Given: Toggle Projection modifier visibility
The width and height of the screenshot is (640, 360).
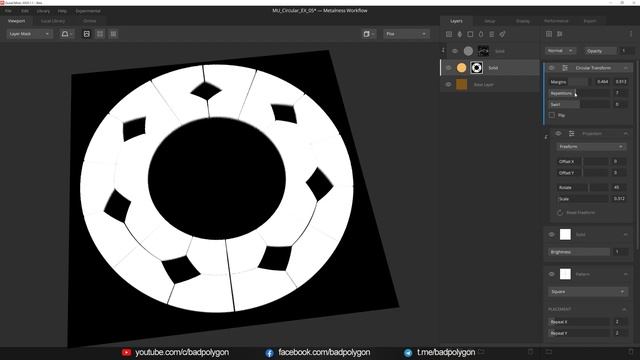Looking at the screenshot, I should point(558,133).
